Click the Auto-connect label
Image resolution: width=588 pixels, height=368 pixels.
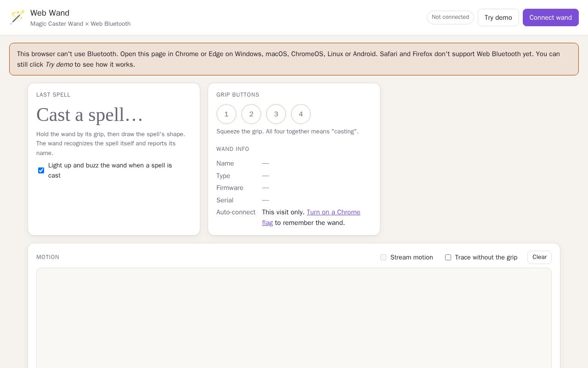[x=236, y=212]
